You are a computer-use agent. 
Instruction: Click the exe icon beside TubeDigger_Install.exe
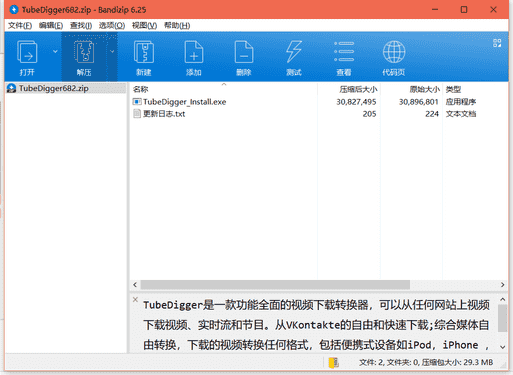tap(137, 102)
